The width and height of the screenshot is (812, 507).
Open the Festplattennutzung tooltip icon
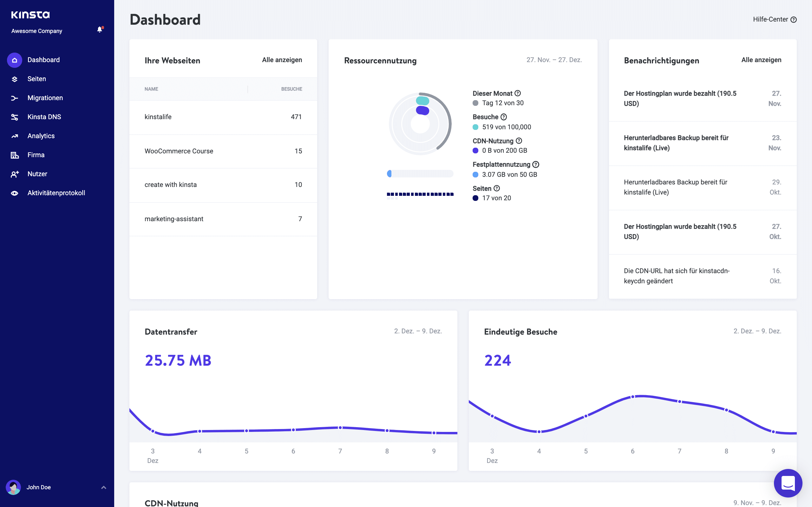click(536, 164)
